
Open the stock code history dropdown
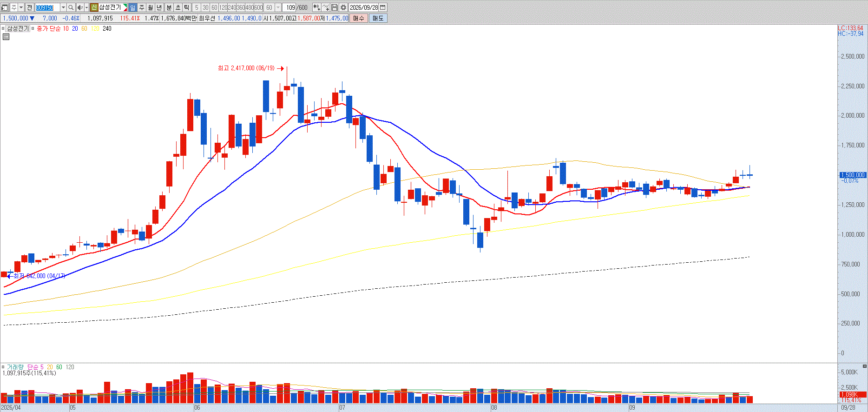point(63,7)
